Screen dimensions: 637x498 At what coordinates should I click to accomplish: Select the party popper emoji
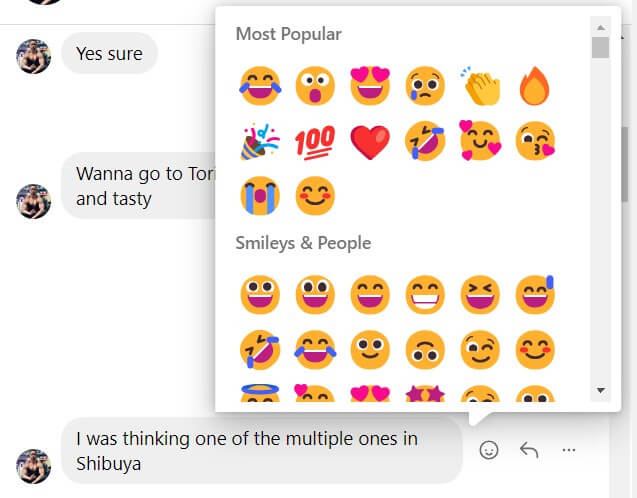pos(260,141)
